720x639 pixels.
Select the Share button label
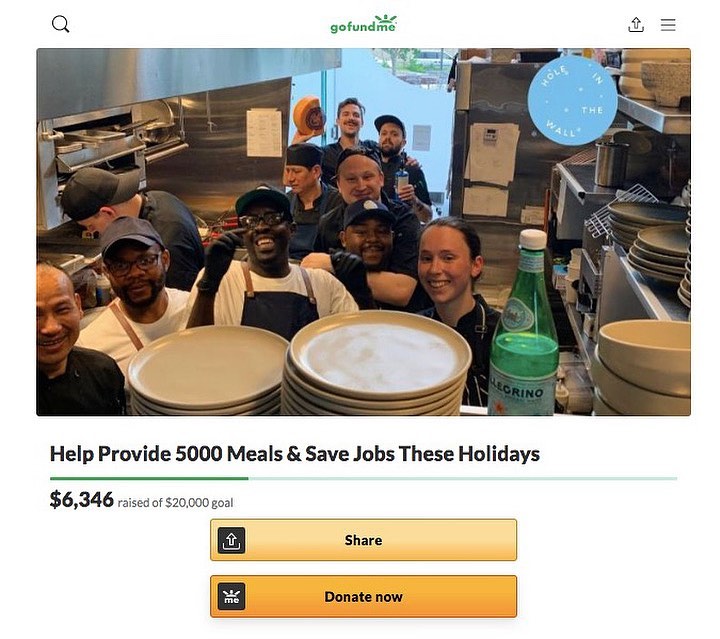pos(363,540)
